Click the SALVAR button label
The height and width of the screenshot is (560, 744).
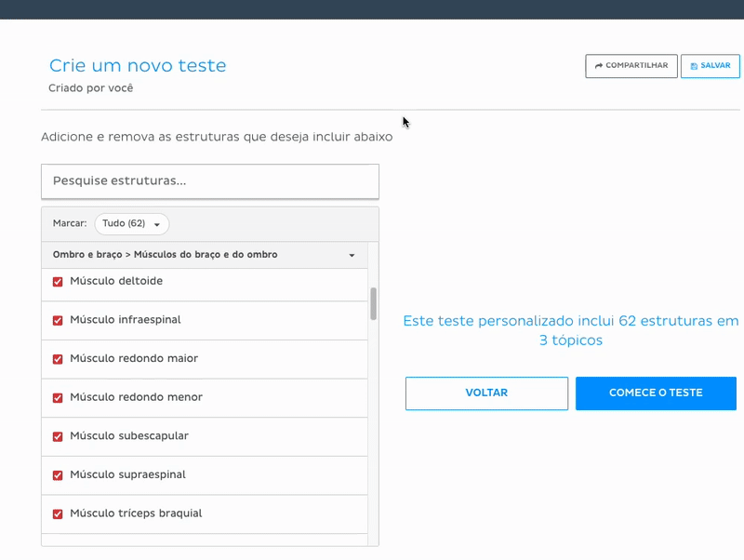pyautogui.click(x=715, y=66)
